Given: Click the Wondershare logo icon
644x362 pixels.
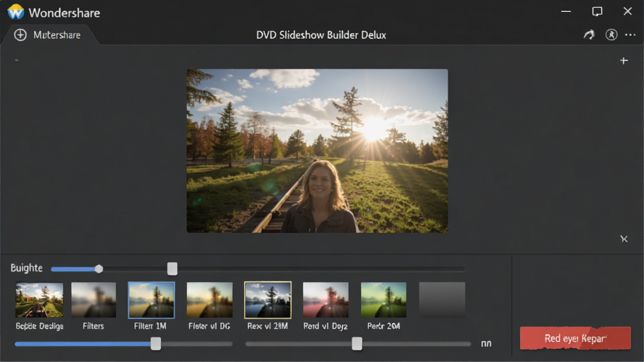Looking at the screenshot, I should 16,12.
